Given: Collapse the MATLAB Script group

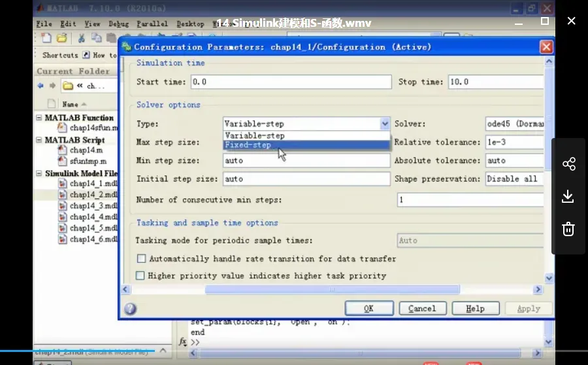Looking at the screenshot, I should click(39, 140).
